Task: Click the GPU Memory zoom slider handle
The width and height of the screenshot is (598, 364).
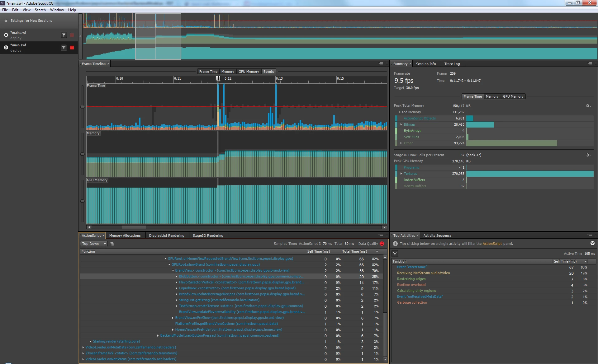Action: (83, 201)
